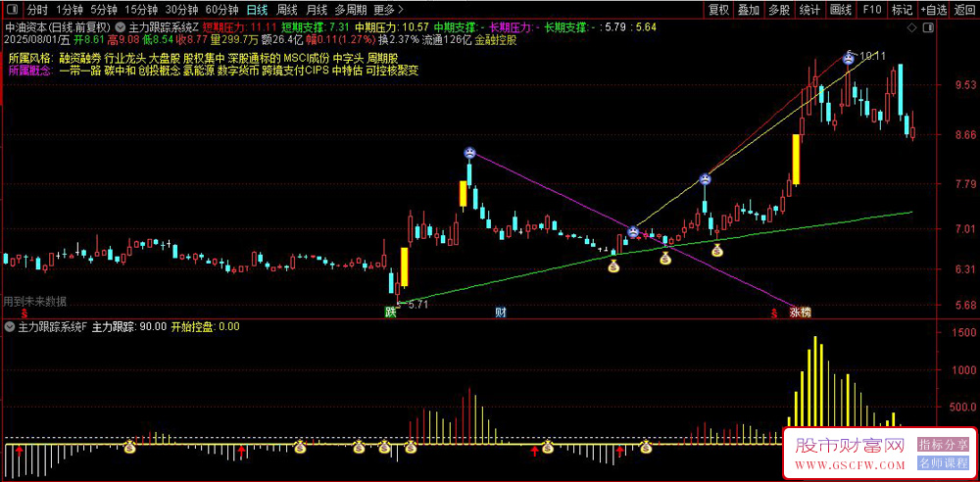Image resolution: width=980 pixels, height=482 pixels.
Task: Click the 复权 button
Action: (x=718, y=10)
